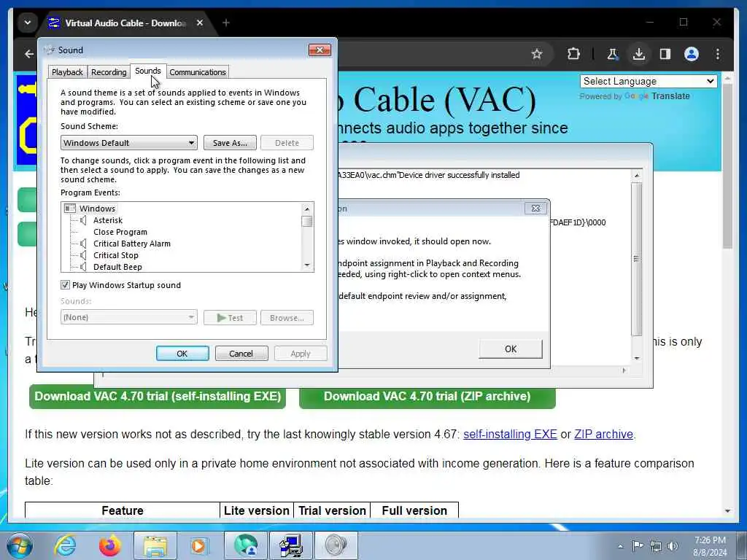Bookmark this page with star icon
This screenshot has height=560, width=747.
[x=537, y=54]
